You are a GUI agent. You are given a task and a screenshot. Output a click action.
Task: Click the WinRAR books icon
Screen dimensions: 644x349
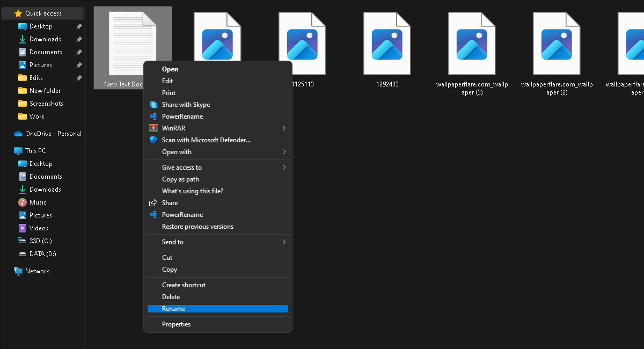pos(153,128)
